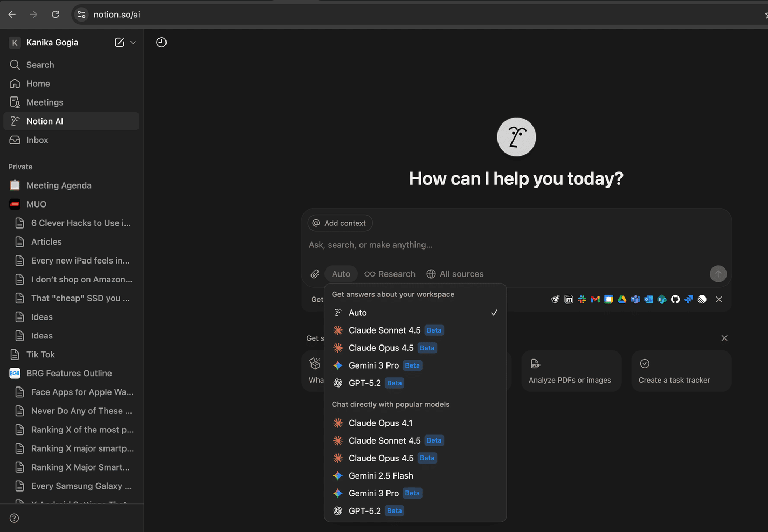Click the Google Drive connector icon
Screen dimensions: 768x532
click(622, 299)
